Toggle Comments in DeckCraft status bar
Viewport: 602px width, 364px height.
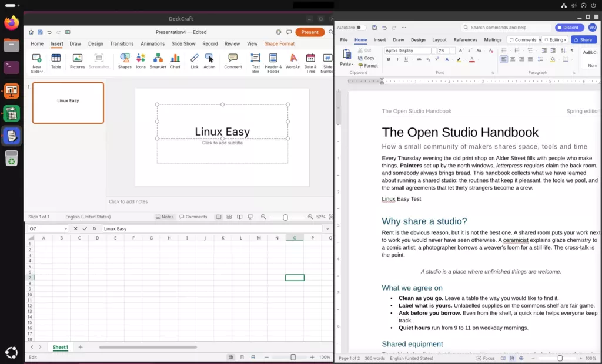pos(193,217)
